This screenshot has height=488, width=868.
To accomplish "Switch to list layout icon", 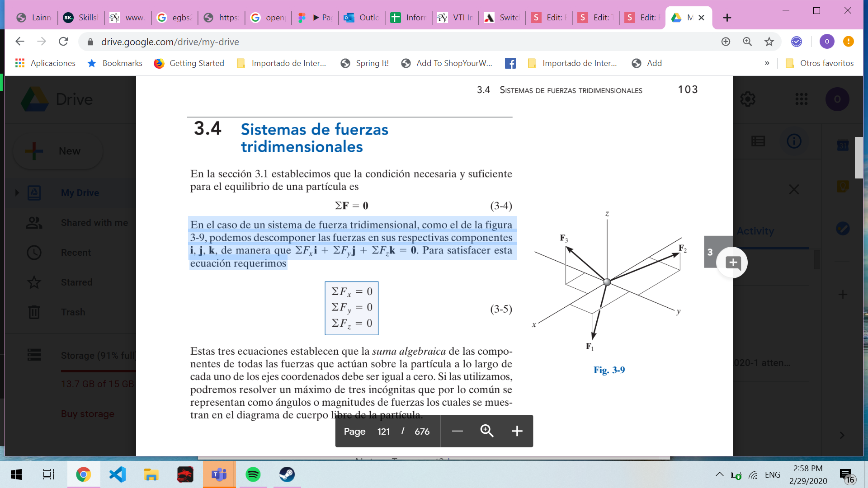I will 758,141.
